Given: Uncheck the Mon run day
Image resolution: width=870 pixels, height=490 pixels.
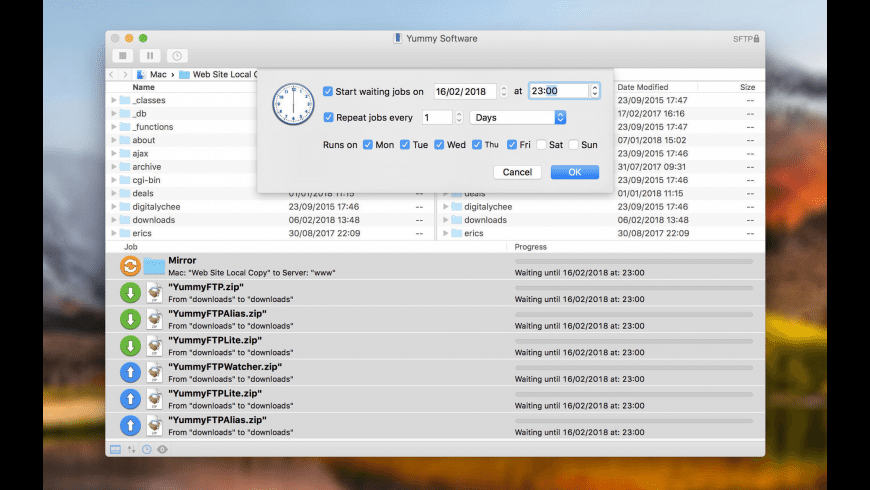Looking at the screenshot, I should (367, 145).
